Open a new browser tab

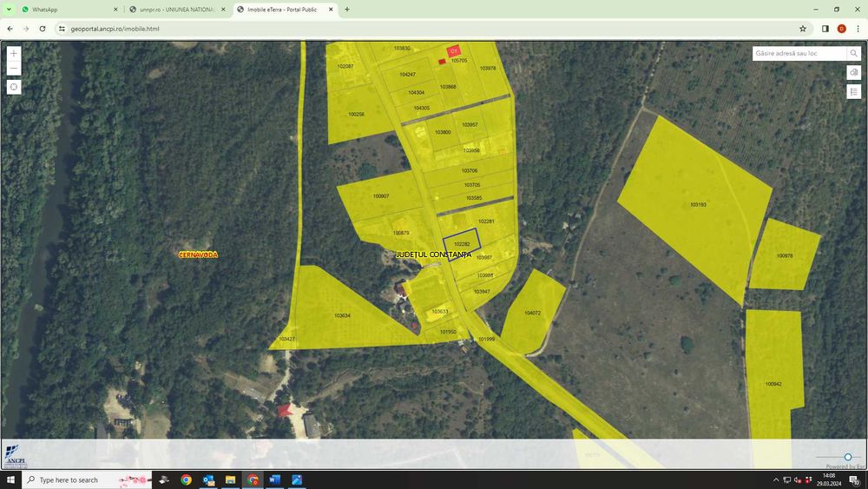click(x=347, y=10)
